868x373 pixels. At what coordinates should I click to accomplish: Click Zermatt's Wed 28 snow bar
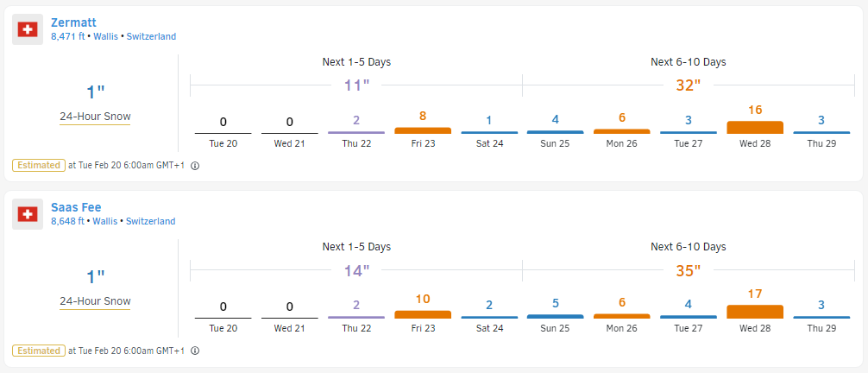click(x=755, y=127)
